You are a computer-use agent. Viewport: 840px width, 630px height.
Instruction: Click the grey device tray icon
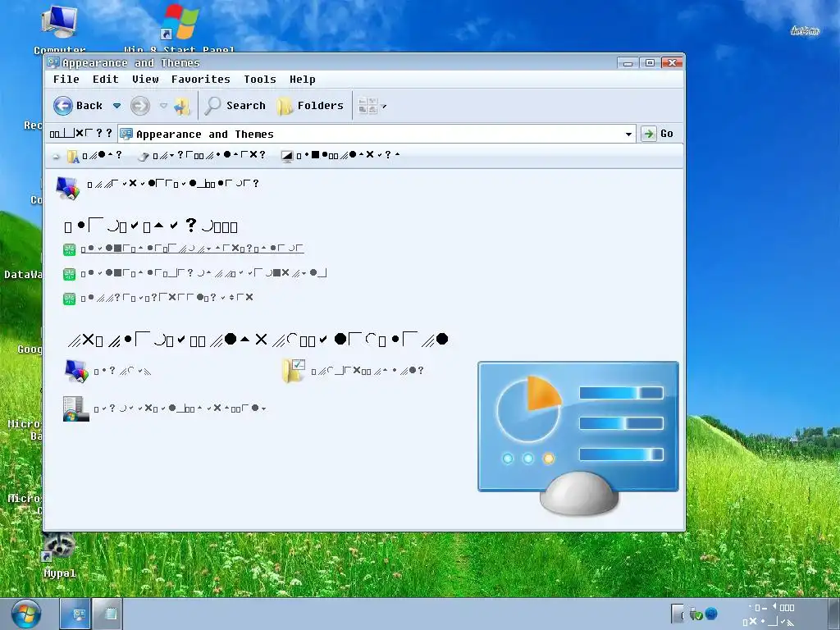pos(678,614)
